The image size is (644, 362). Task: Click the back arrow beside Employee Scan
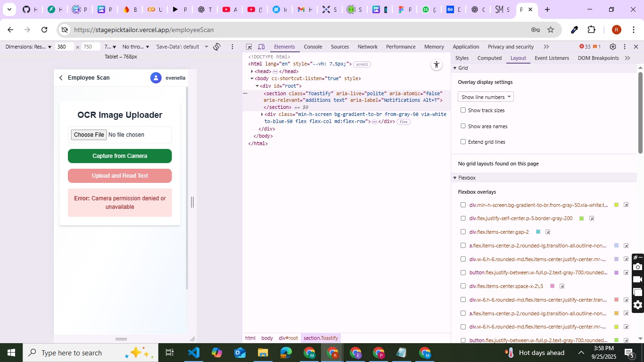click(x=61, y=78)
